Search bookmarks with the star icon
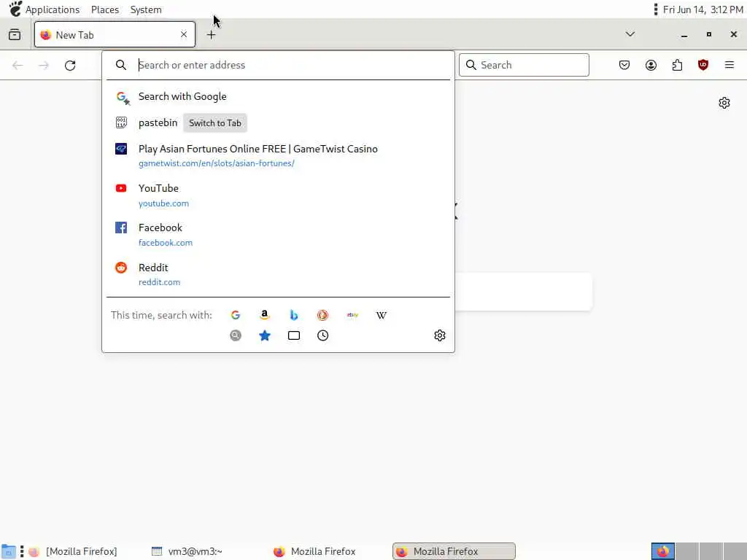The height and width of the screenshot is (560, 747). pyautogui.click(x=264, y=335)
